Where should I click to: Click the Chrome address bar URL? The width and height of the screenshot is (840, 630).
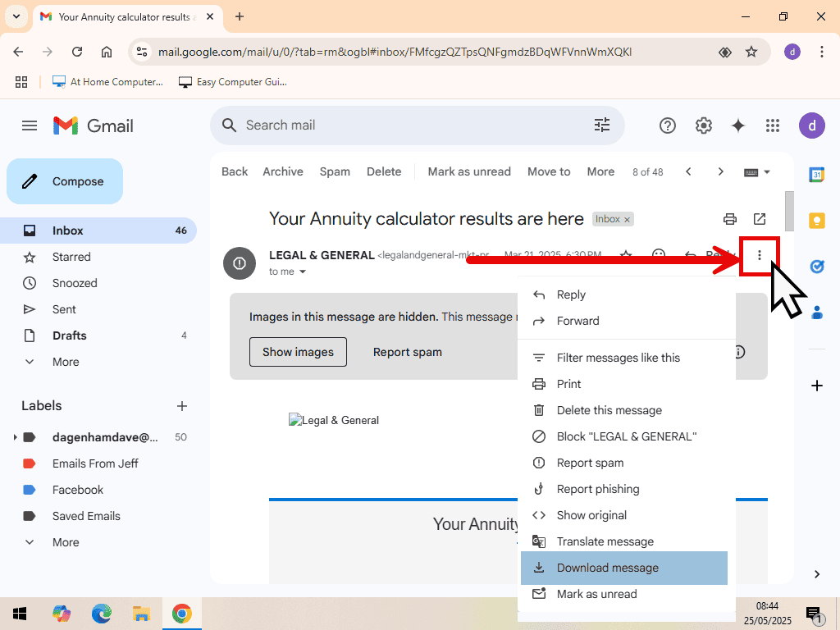click(x=395, y=52)
